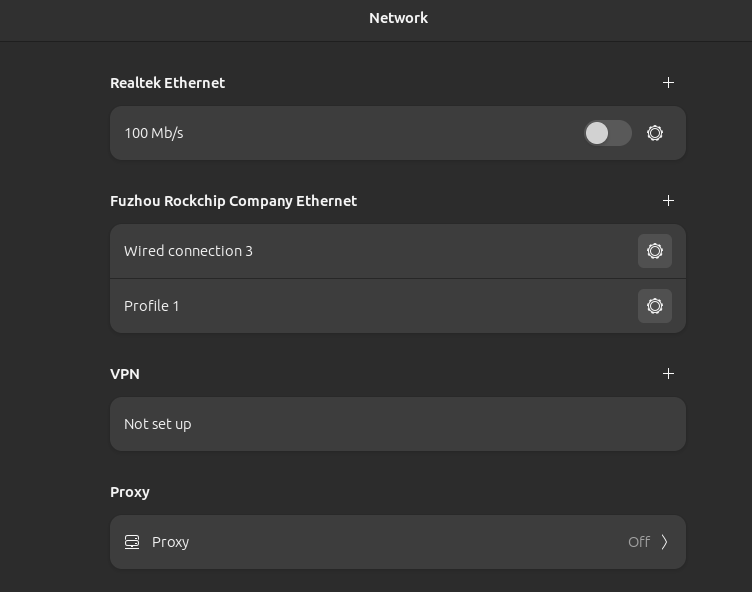The width and height of the screenshot is (752, 592).
Task: Expand the Proxy row chevron arrow
Action: [x=664, y=542]
